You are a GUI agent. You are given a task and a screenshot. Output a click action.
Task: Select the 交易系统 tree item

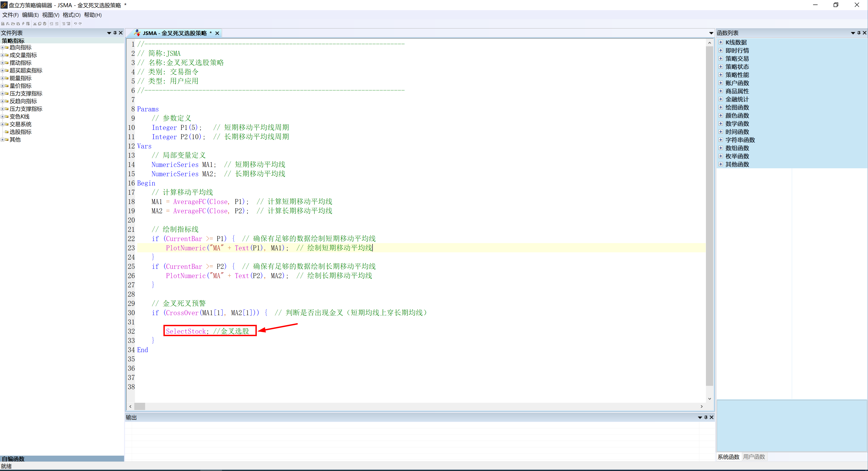pyautogui.click(x=21, y=124)
